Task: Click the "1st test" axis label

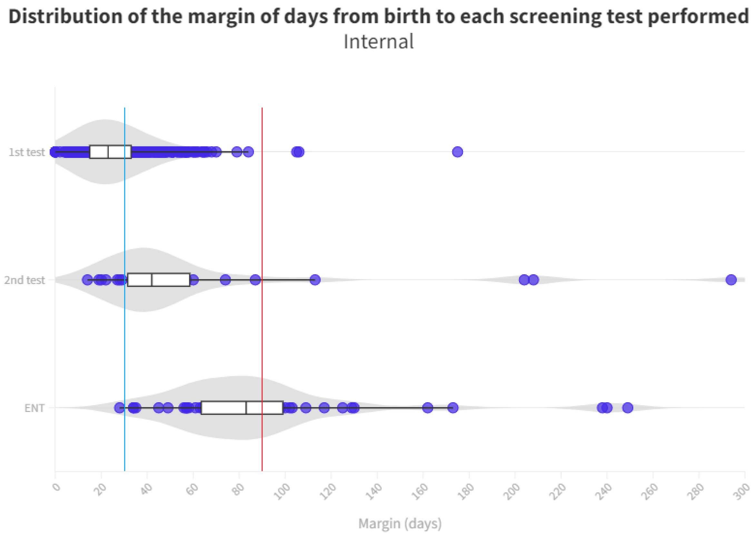Action: coord(26,152)
